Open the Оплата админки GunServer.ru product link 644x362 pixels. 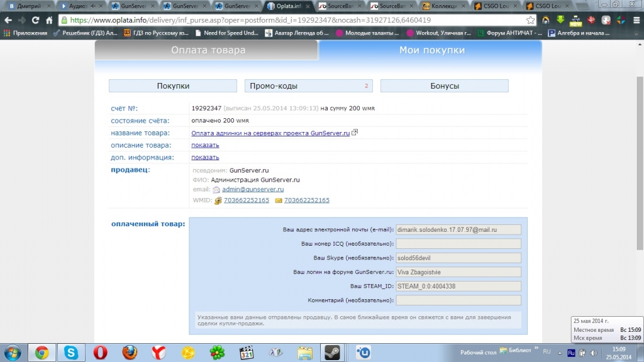point(270,133)
